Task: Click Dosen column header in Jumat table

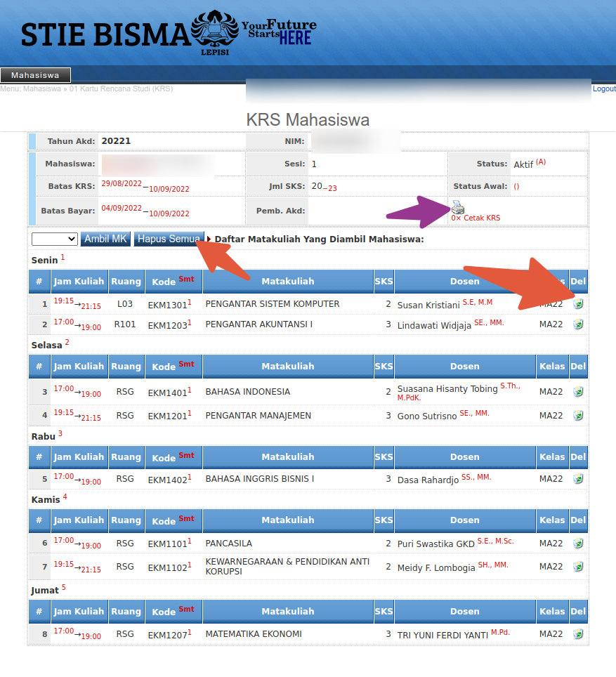Action: (465, 612)
